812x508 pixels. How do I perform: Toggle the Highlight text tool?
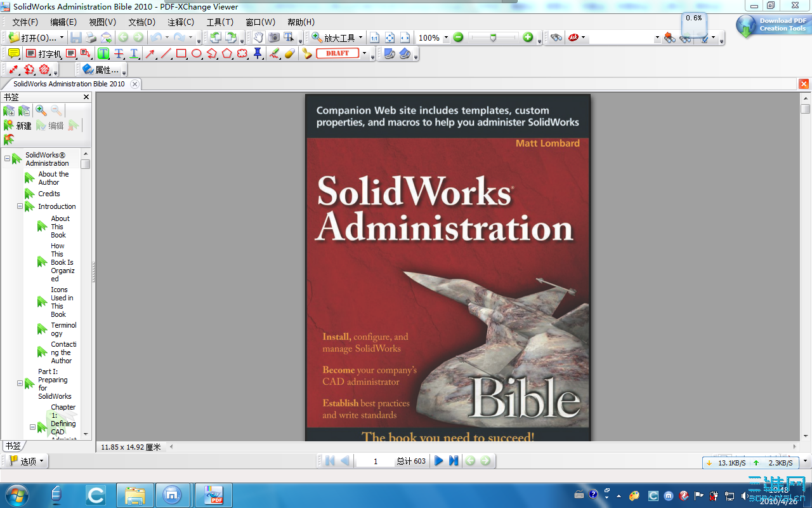(105, 53)
